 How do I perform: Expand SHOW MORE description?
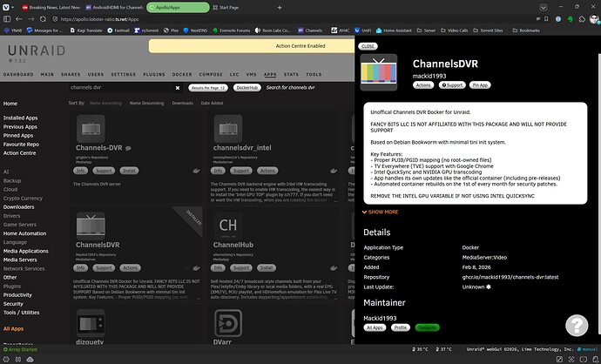381,212
